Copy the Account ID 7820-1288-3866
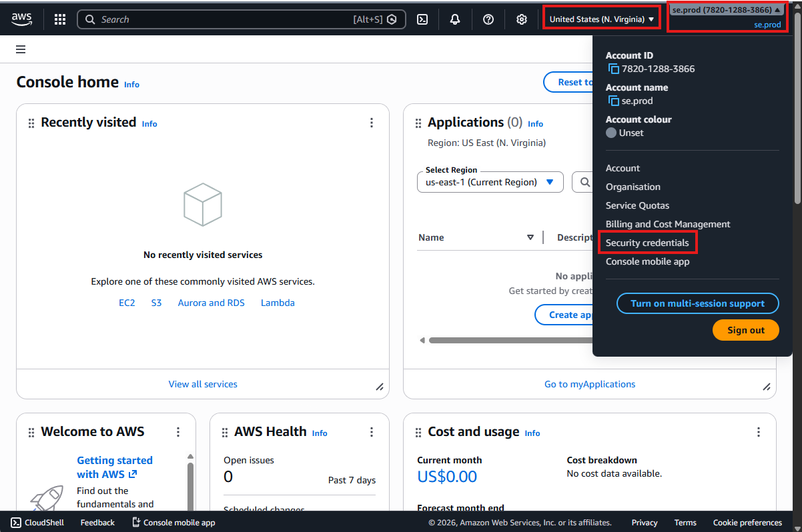 click(x=614, y=69)
